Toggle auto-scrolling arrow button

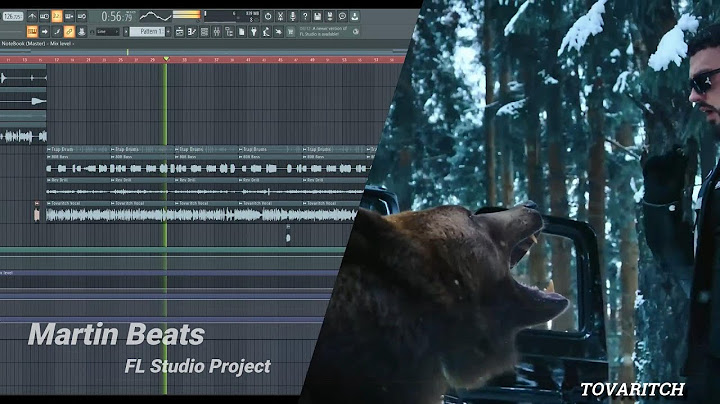tap(45, 32)
